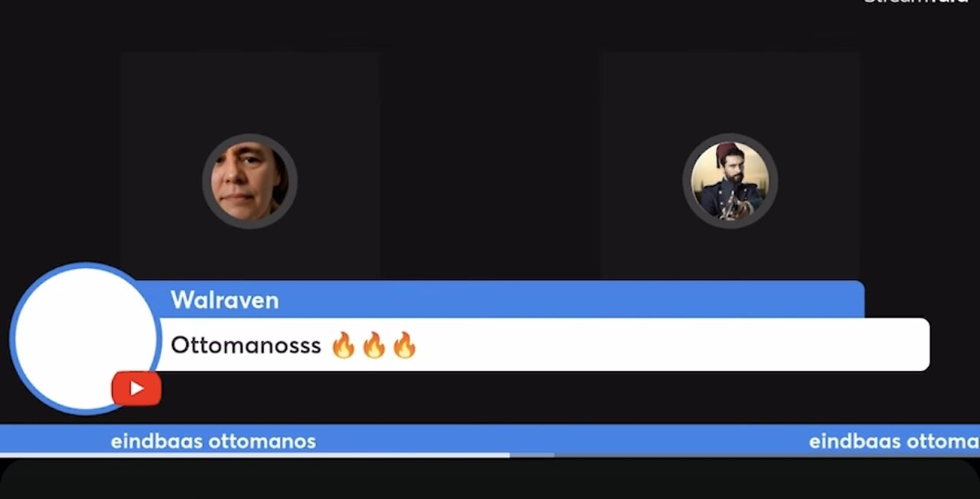Click the dark rounded panel below the ticker
Image resolution: width=980 pixels, height=499 pixels.
(490, 479)
